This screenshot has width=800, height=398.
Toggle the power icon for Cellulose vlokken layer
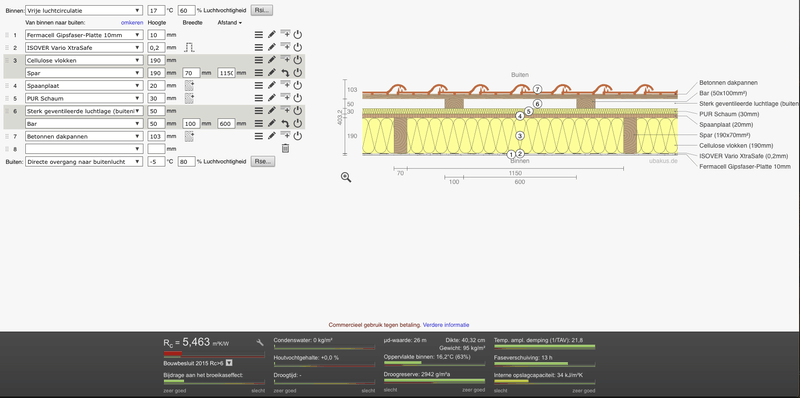pos(298,60)
